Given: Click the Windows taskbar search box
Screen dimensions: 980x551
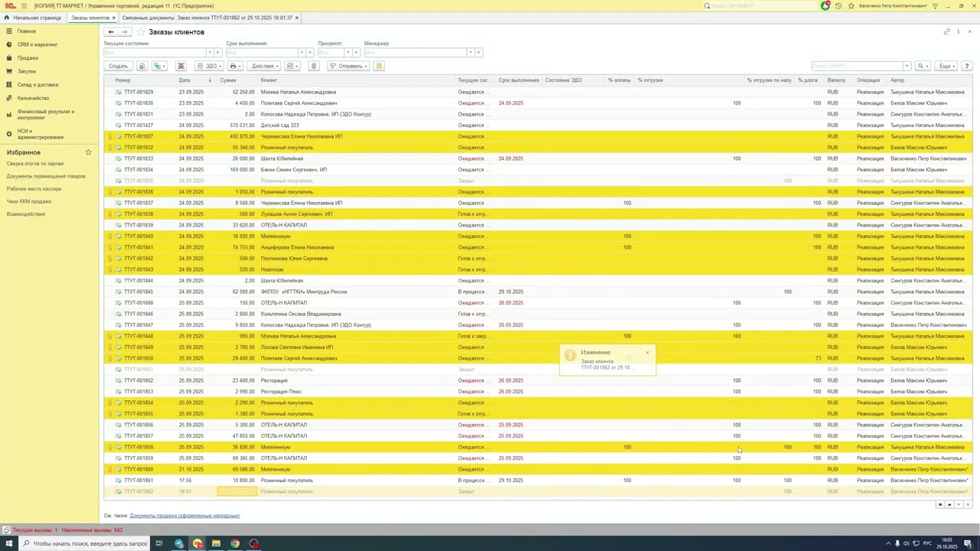Looking at the screenshot, I should (84, 543).
